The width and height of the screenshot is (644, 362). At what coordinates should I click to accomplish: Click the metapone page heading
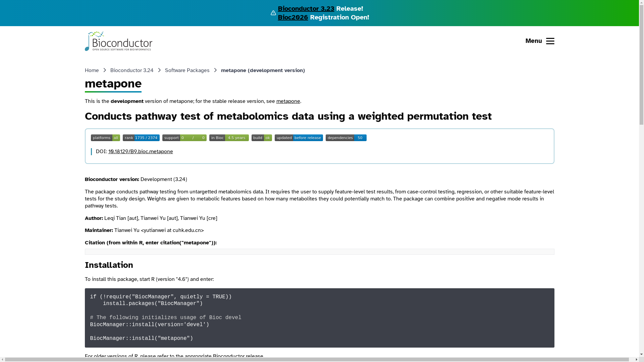(113, 83)
